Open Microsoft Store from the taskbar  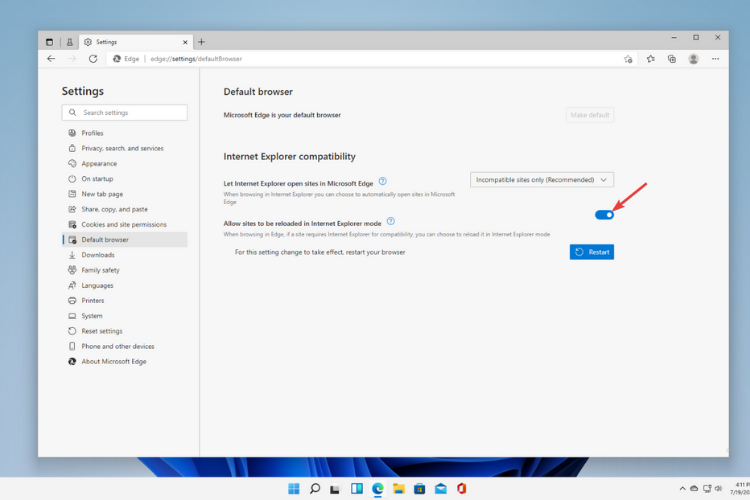(x=419, y=488)
